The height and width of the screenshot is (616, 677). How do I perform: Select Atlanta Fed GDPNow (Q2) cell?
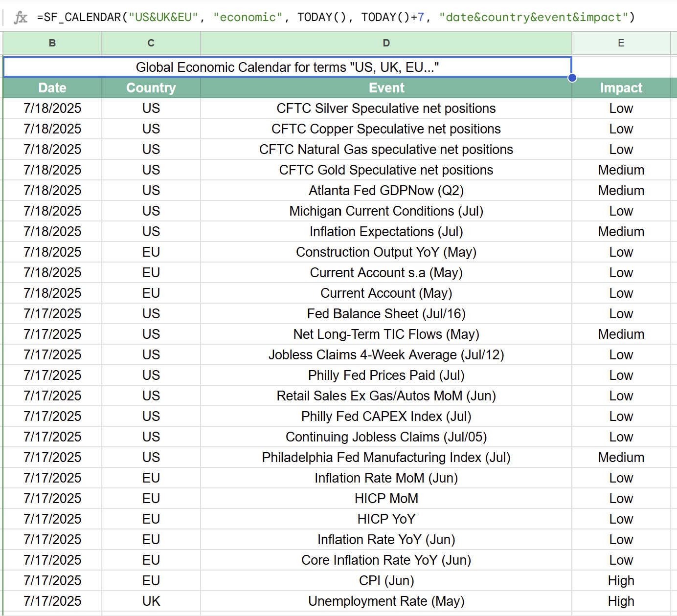click(386, 191)
